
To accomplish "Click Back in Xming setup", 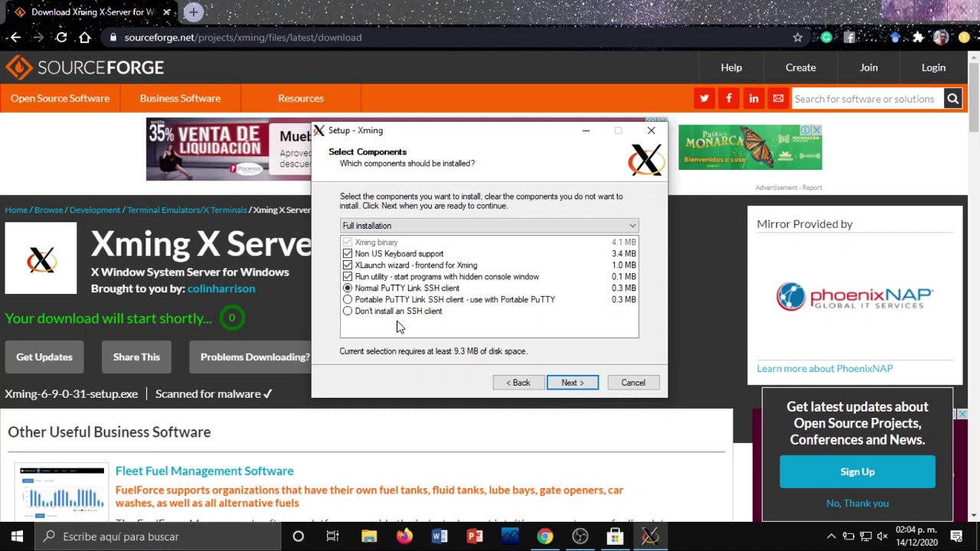I will 518,383.
